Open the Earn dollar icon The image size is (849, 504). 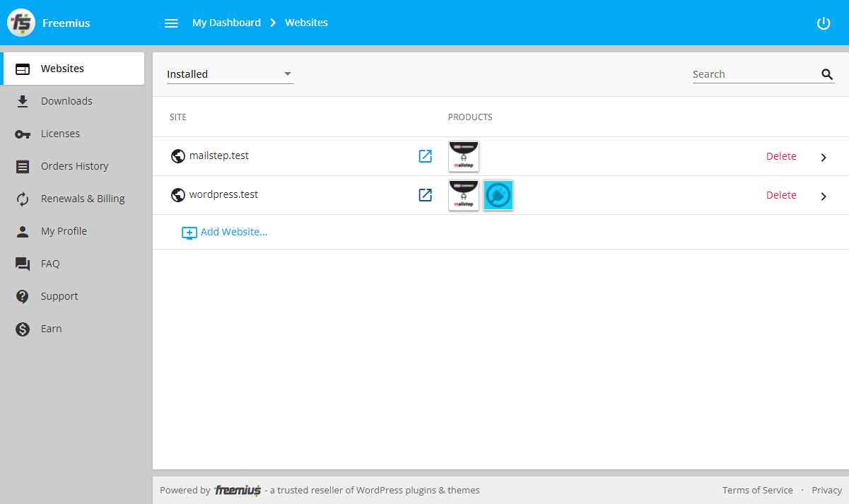coord(22,328)
